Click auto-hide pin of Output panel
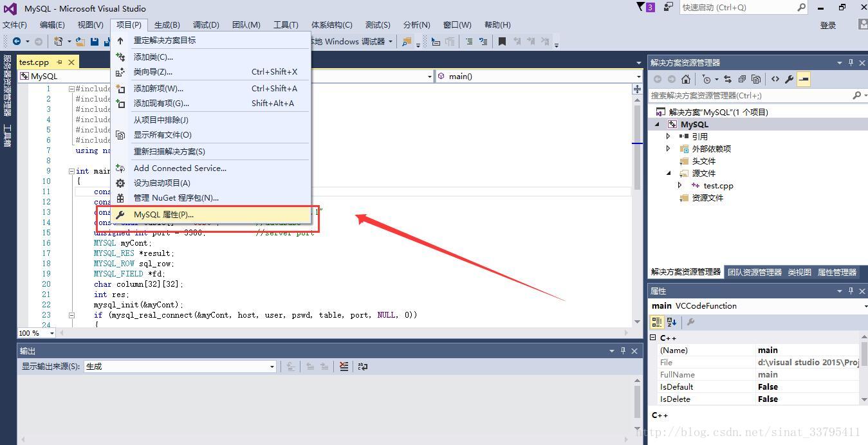Image resolution: width=868 pixels, height=445 pixels. tap(623, 350)
